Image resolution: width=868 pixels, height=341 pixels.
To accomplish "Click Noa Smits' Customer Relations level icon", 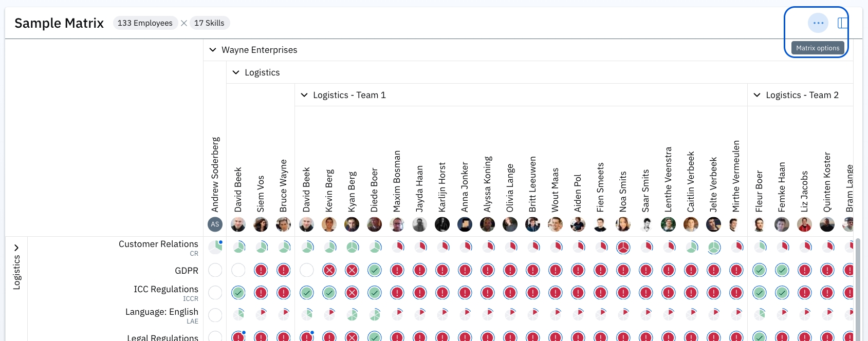I will pyautogui.click(x=623, y=248).
